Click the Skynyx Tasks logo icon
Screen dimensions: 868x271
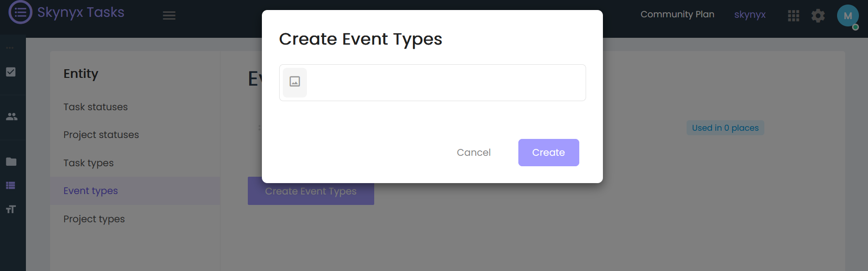pyautogui.click(x=20, y=12)
